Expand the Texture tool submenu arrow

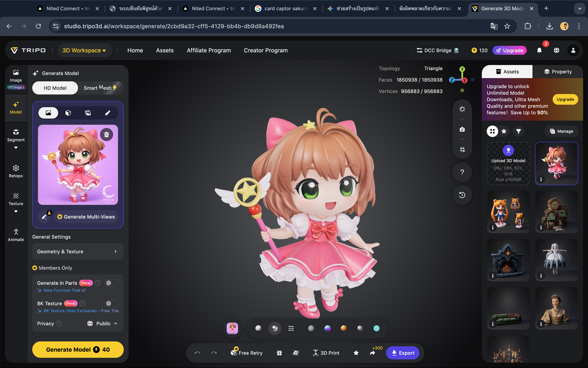pyautogui.click(x=16, y=211)
